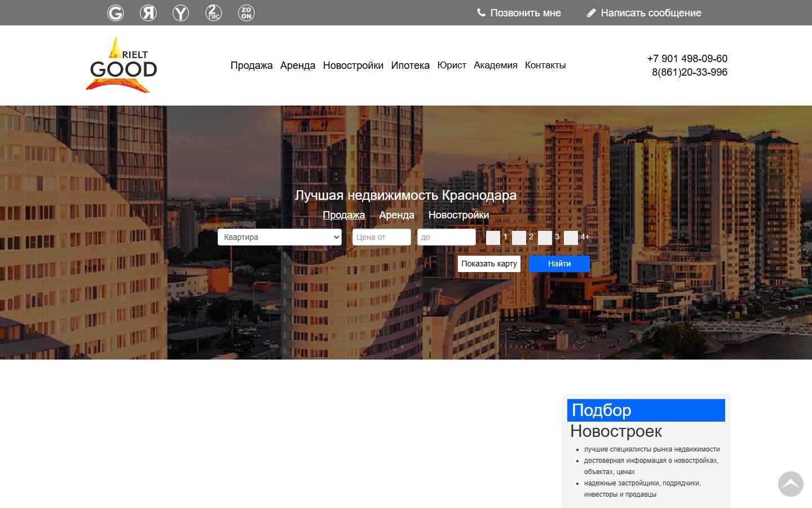
Task: Click the Написать сообщение link
Action: (651, 13)
